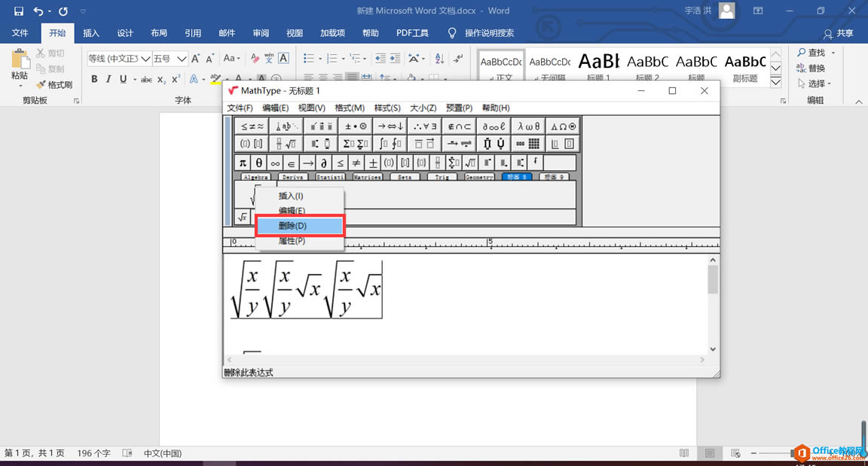The height and width of the screenshot is (466, 868).
Task: Insert the pi symbol from the small bar
Action: click(x=242, y=162)
